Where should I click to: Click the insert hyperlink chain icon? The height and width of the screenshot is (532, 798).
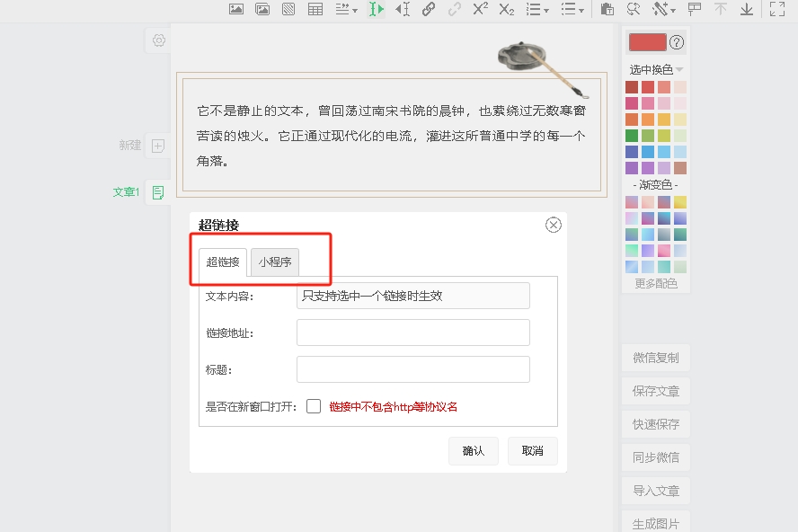pyautogui.click(x=429, y=9)
